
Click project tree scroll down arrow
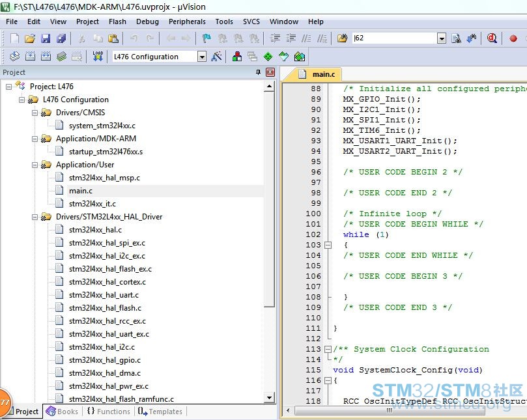[x=269, y=398]
